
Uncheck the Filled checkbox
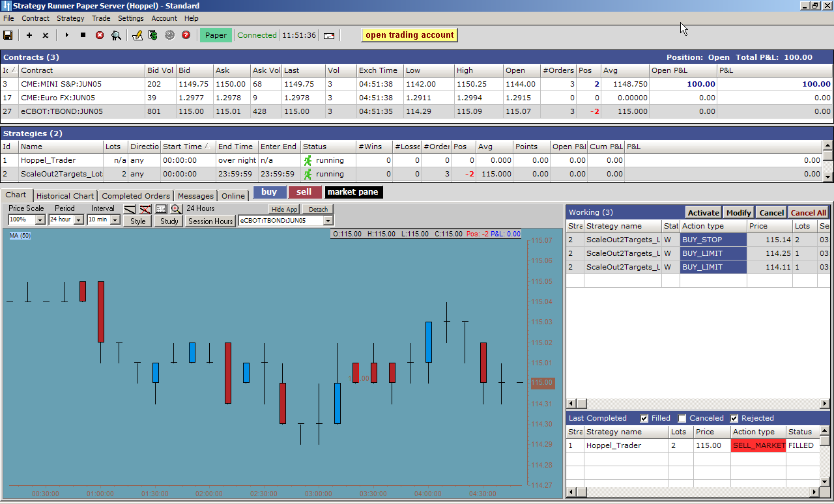644,418
